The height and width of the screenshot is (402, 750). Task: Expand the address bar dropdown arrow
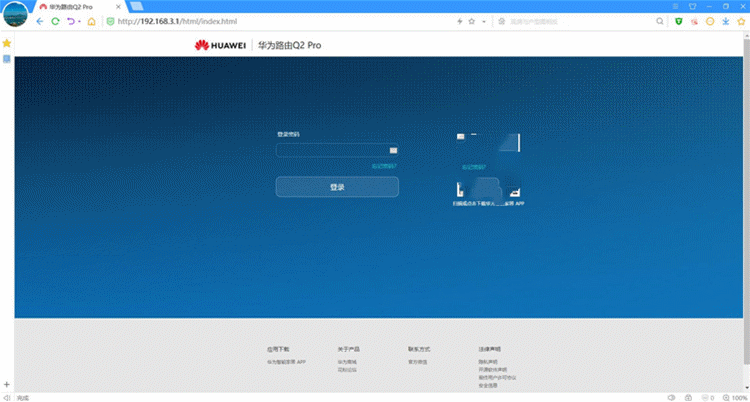pyautogui.click(x=485, y=21)
